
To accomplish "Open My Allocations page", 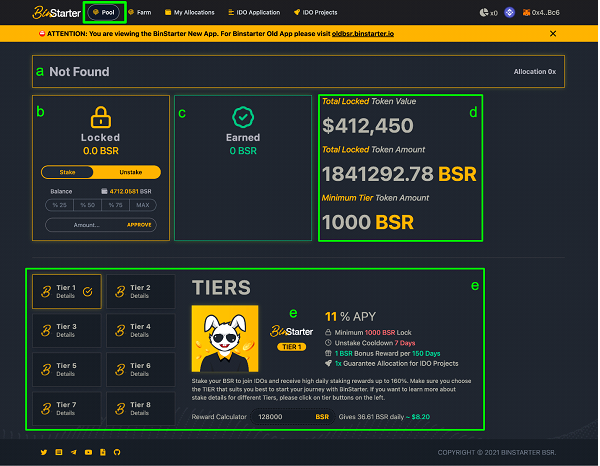I will coord(189,12).
